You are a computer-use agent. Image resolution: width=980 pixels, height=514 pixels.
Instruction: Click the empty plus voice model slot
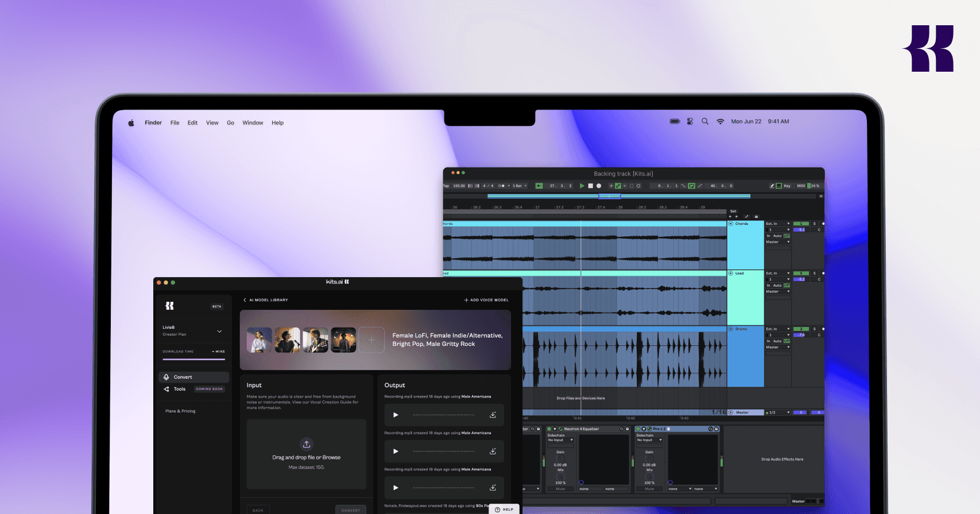point(371,340)
